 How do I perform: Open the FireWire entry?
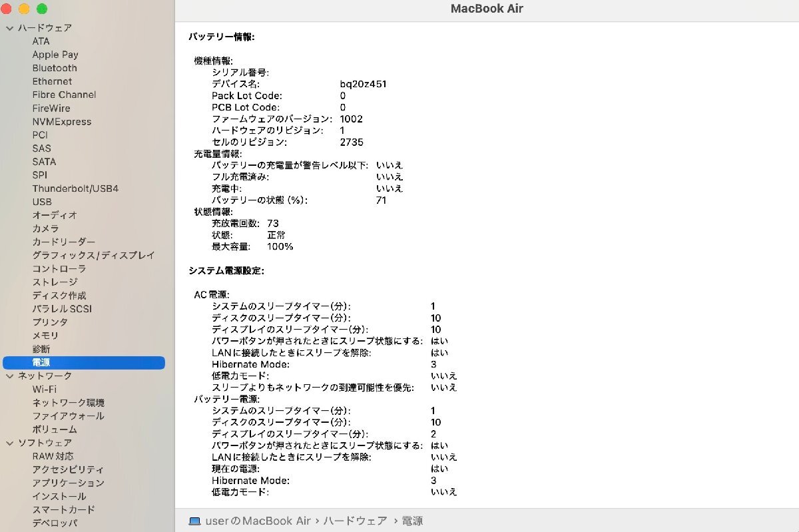(x=51, y=108)
